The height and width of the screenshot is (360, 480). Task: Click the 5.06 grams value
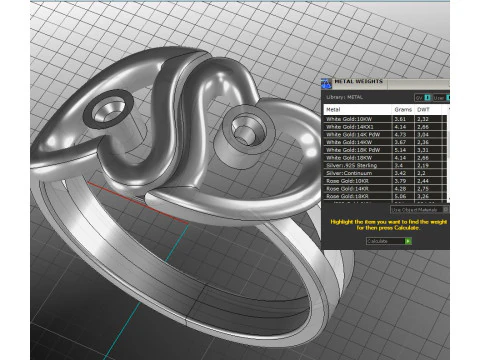[x=400, y=196]
